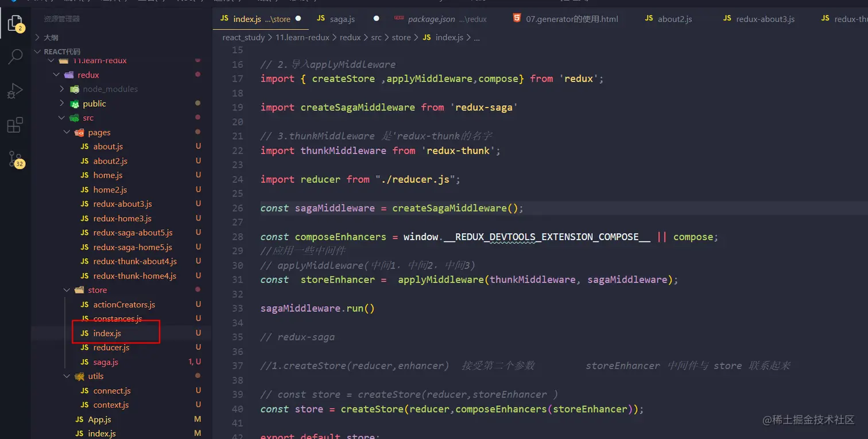Open the Run and Debug icon

(x=15, y=91)
